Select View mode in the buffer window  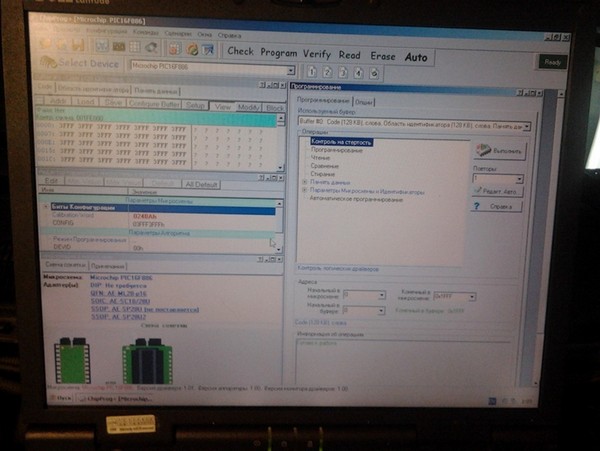click(x=222, y=107)
